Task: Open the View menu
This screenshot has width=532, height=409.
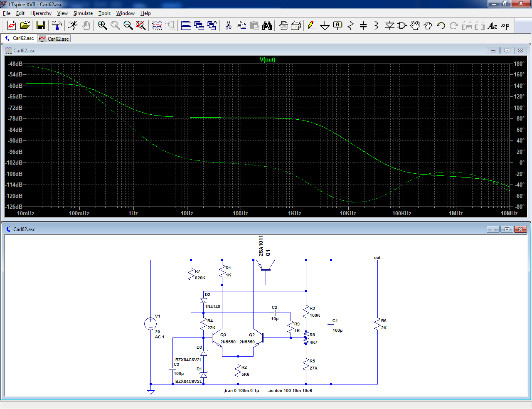Action: point(62,13)
